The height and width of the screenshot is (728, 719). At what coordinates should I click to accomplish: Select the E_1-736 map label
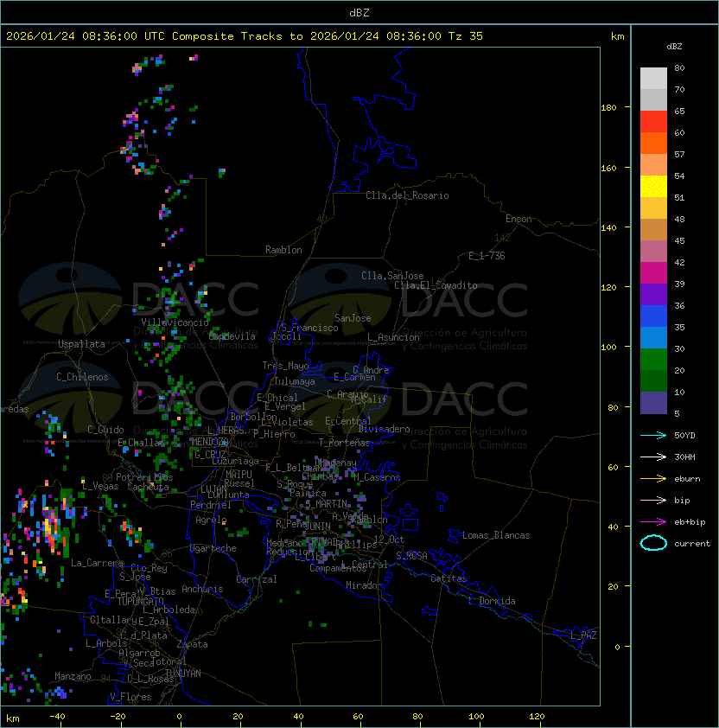487,256
